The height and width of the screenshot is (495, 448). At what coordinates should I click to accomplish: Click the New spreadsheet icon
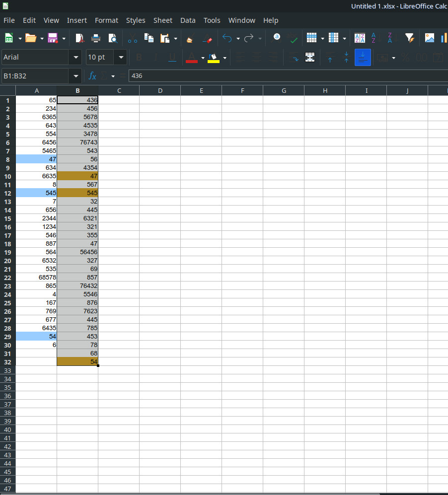click(x=9, y=38)
